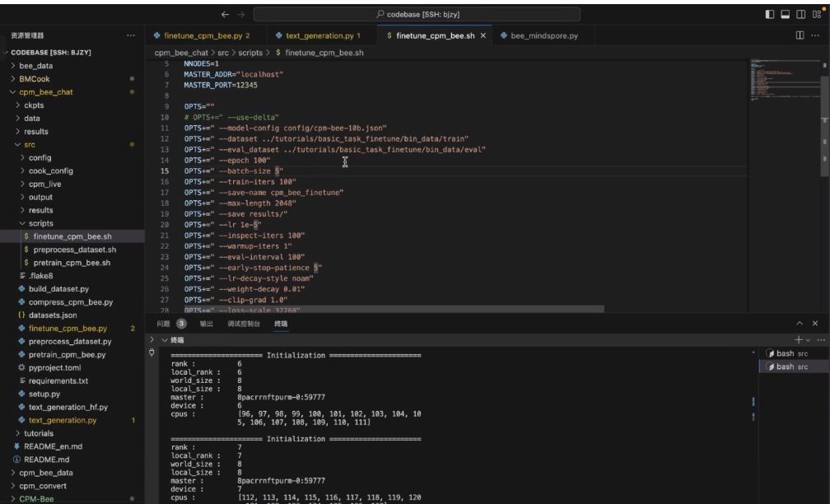Open the 问题 panel tab

click(163, 324)
